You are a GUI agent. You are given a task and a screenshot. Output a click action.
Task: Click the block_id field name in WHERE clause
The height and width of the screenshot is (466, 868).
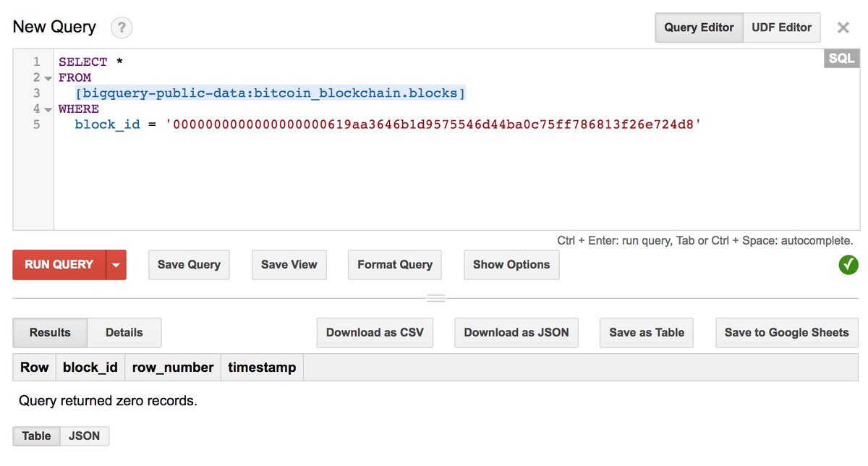(x=108, y=125)
